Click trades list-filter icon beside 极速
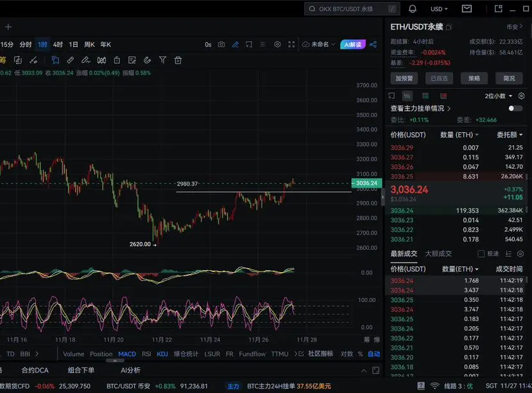This screenshot has height=393, width=532. [508, 254]
